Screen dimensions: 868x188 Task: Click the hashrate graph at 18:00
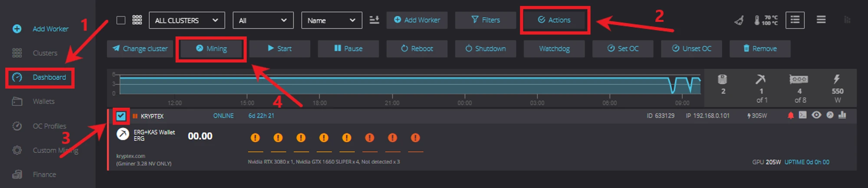tap(320, 85)
